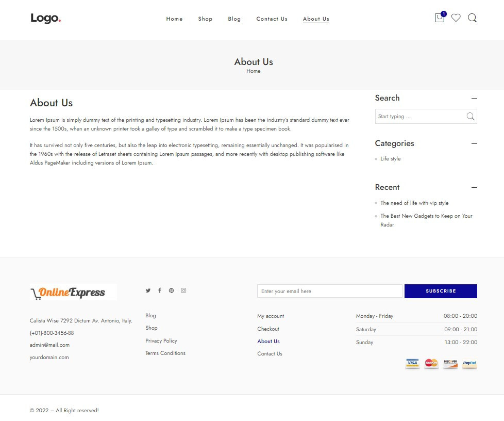This screenshot has width=504, height=421.
Task: Open the Instagram social icon
Action: [183, 290]
